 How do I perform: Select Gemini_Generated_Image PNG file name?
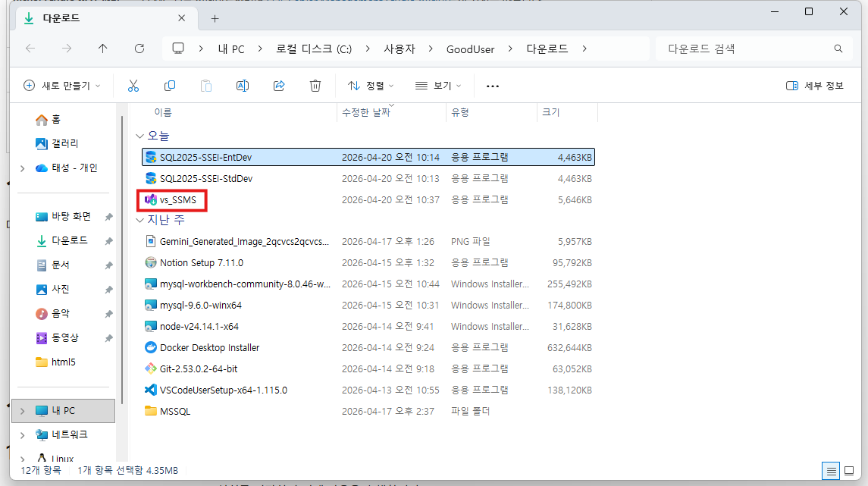pos(244,241)
